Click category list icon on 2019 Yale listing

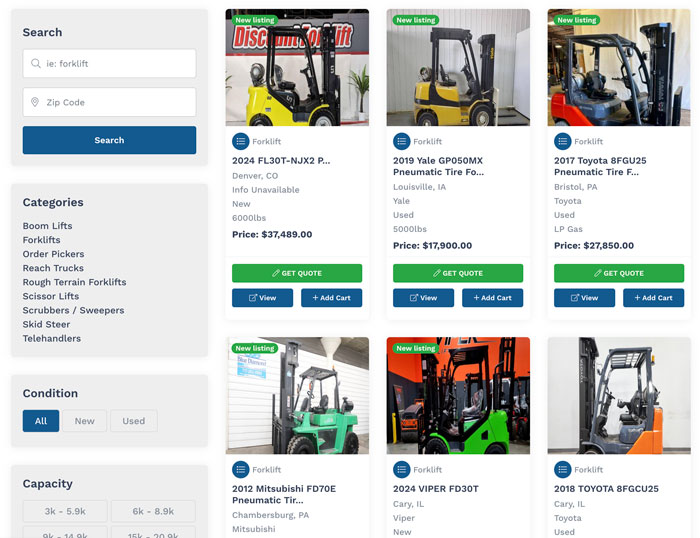point(401,142)
